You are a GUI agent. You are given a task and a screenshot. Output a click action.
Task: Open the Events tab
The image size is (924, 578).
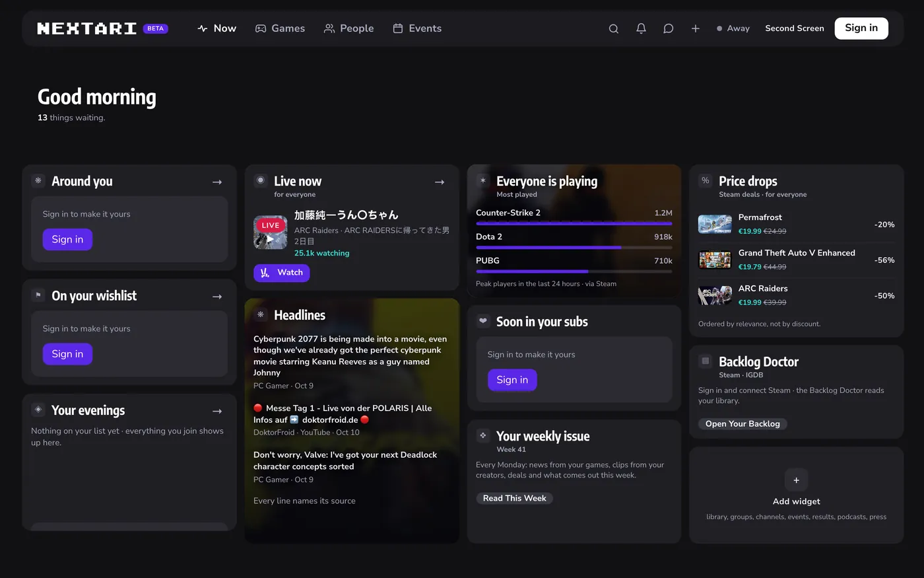[417, 28]
